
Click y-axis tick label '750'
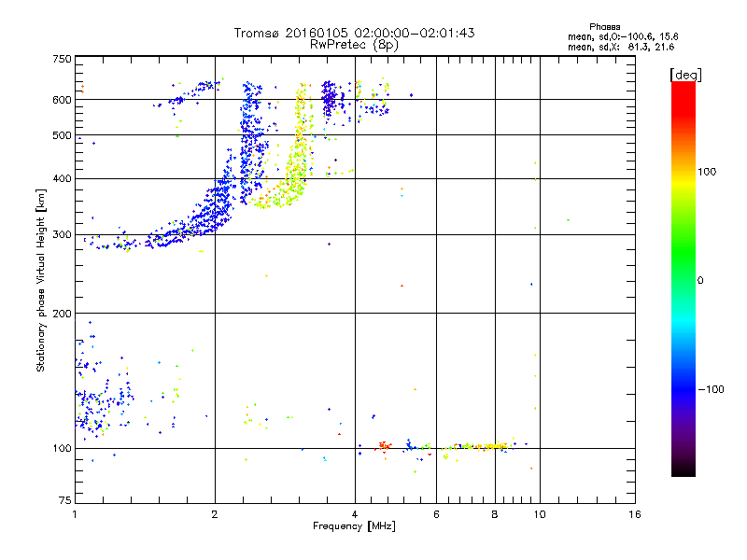(x=62, y=59)
